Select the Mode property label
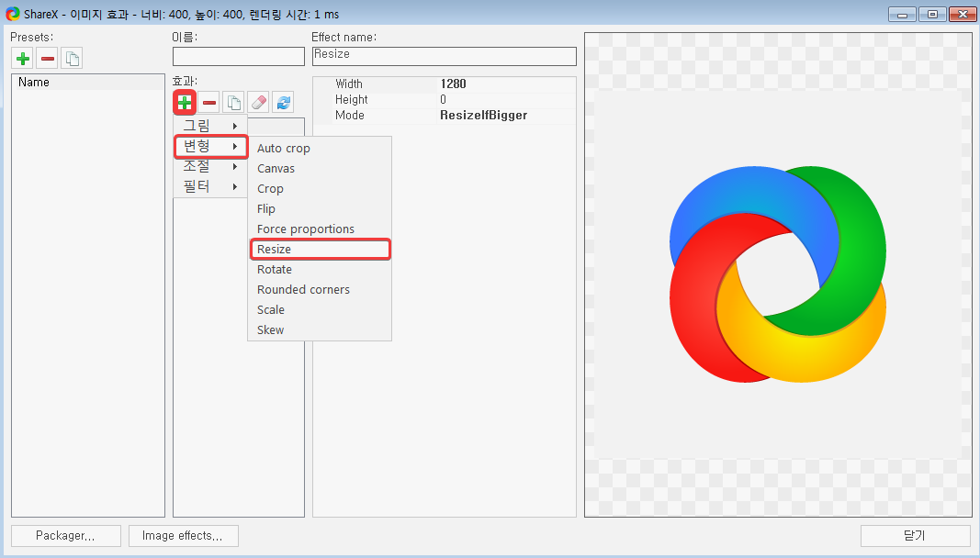 coord(349,115)
